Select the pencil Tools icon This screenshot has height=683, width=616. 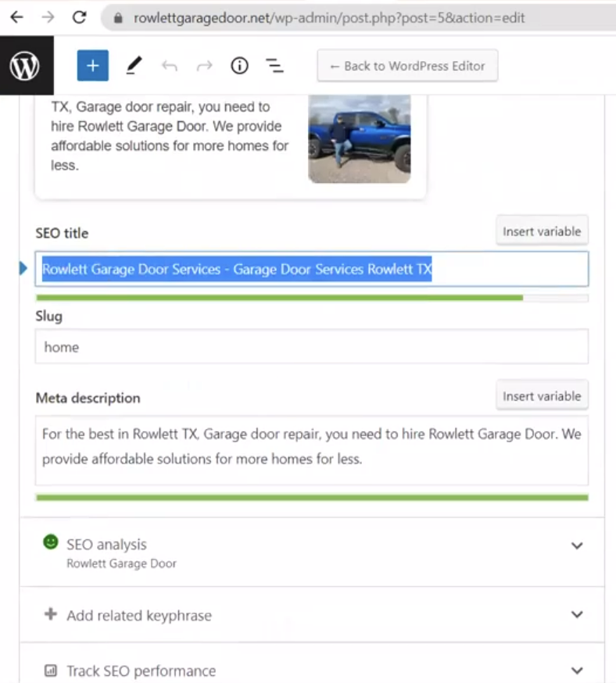point(134,66)
